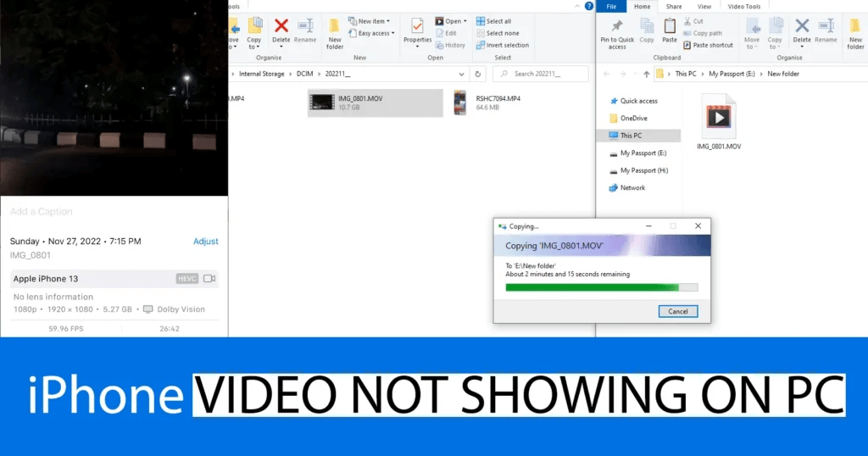Expand the Open button dropdown arrow
The image size is (868, 456).
[x=465, y=21]
